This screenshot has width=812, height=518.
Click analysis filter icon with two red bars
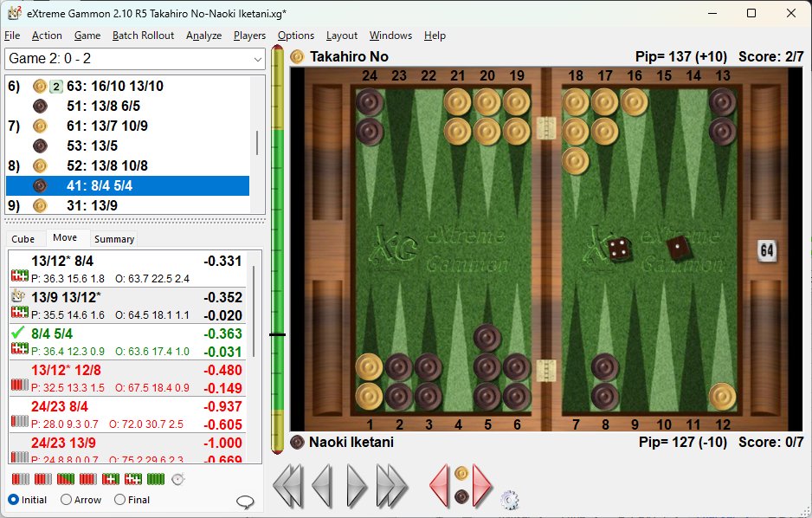click(x=21, y=479)
